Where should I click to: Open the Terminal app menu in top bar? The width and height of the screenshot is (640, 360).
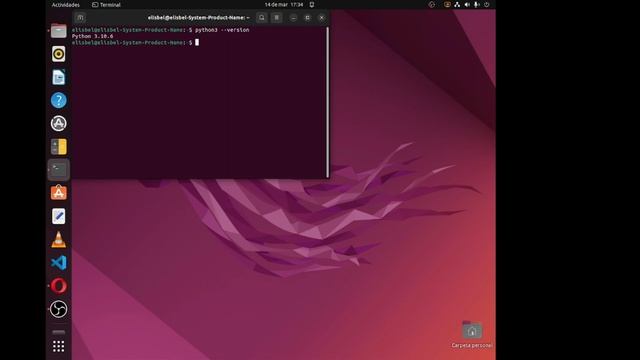click(106, 5)
